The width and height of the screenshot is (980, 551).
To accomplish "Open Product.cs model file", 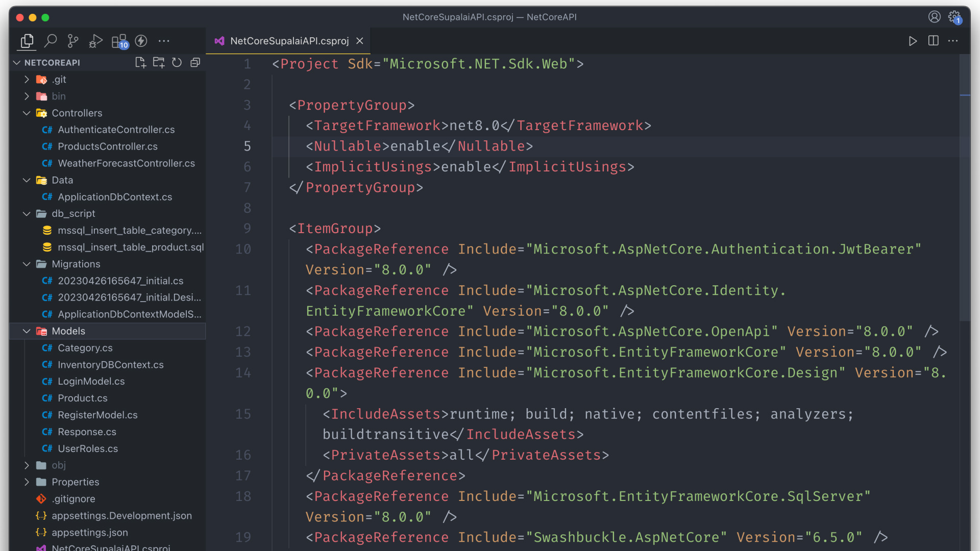I will tap(108, 398).
